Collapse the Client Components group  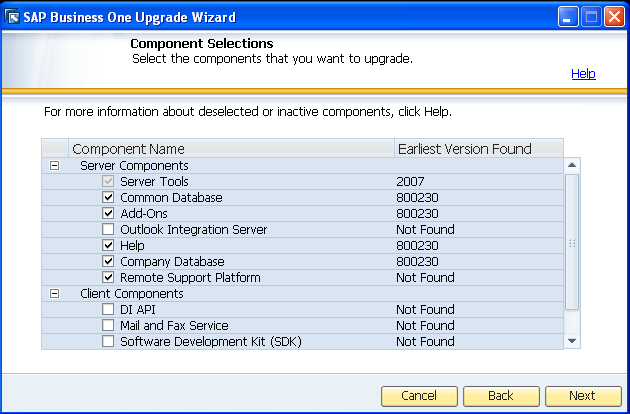(55, 294)
